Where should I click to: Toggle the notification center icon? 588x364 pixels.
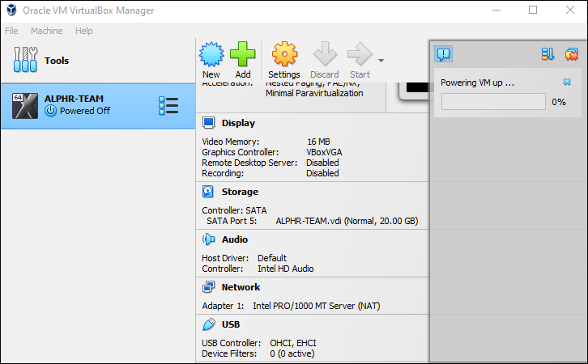pyautogui.click(x=444, y=54)
